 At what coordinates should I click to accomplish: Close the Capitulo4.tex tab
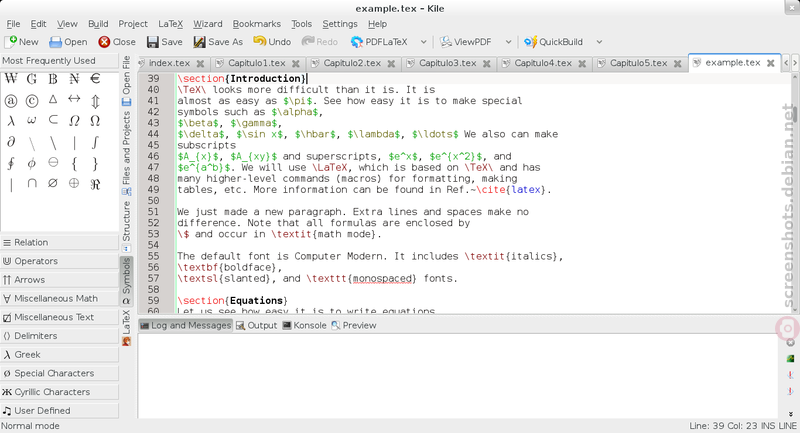tap(582, 64)
